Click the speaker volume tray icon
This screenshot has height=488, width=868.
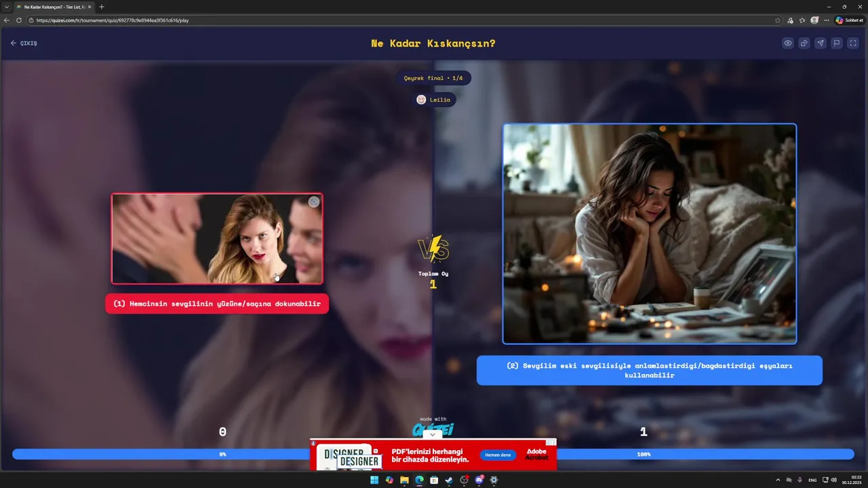point(834,480)
